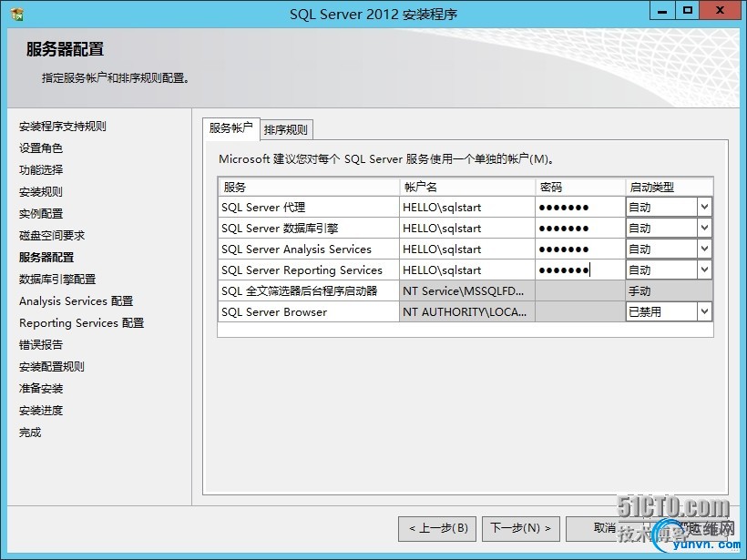Image resolution: width=747 pixels, height=560 pixels.
Task: Click the 服务 column header
Action: click(309, 188)
